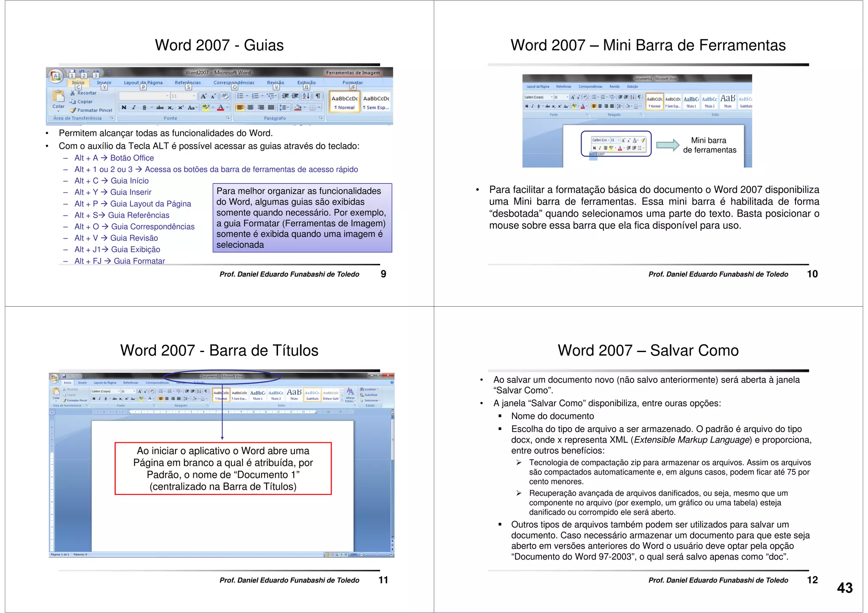Toggle show paragraph marks in Guias slide

pos(317,96)
